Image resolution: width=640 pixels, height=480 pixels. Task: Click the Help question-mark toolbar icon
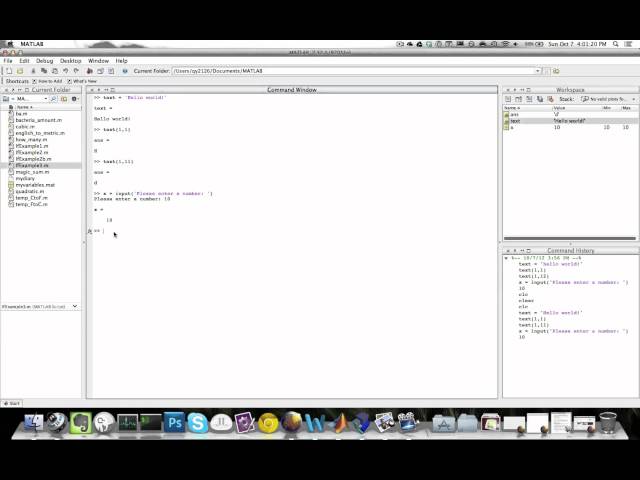pyautogui.click(x=125, y=71)
